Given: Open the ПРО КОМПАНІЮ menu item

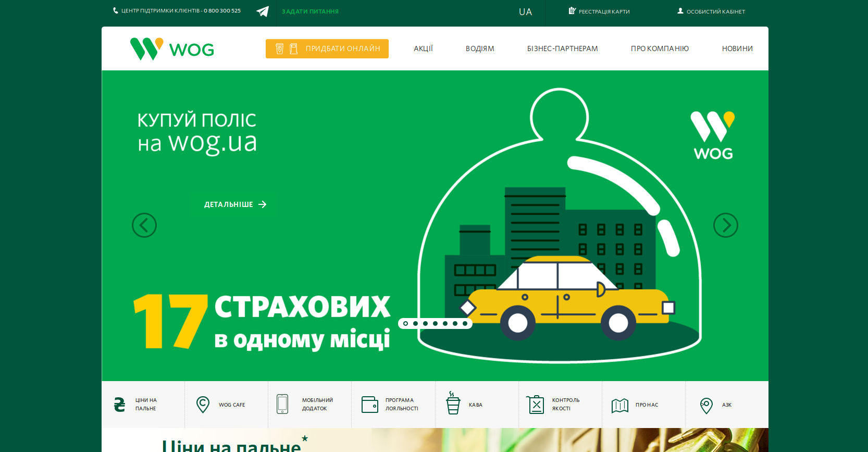Looking at the screenshot, I should tap(660, 48).
